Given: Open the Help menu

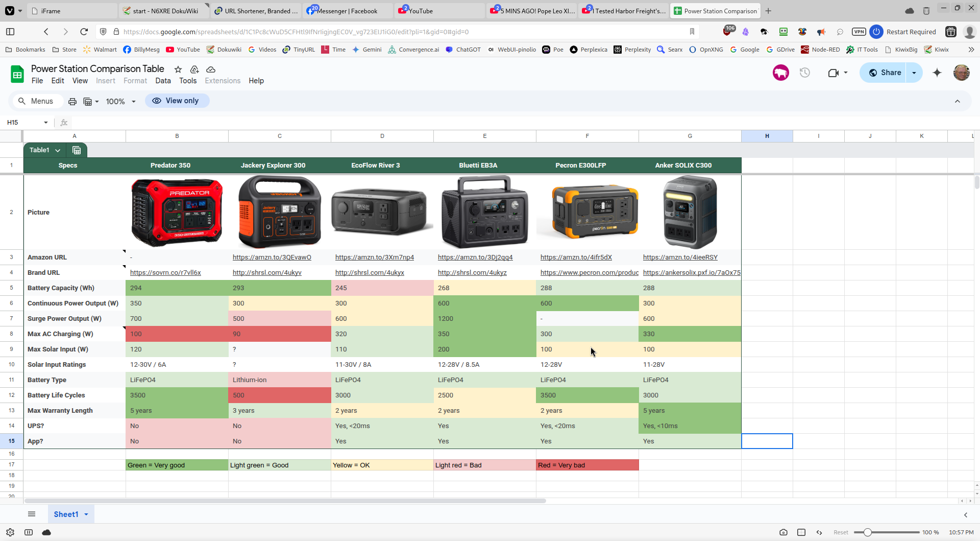Looking at the screenshot, I should (x=256, y=81).
